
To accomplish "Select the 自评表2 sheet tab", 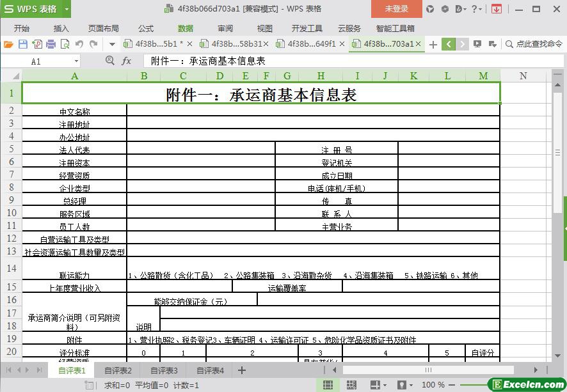I will point(118,370).
